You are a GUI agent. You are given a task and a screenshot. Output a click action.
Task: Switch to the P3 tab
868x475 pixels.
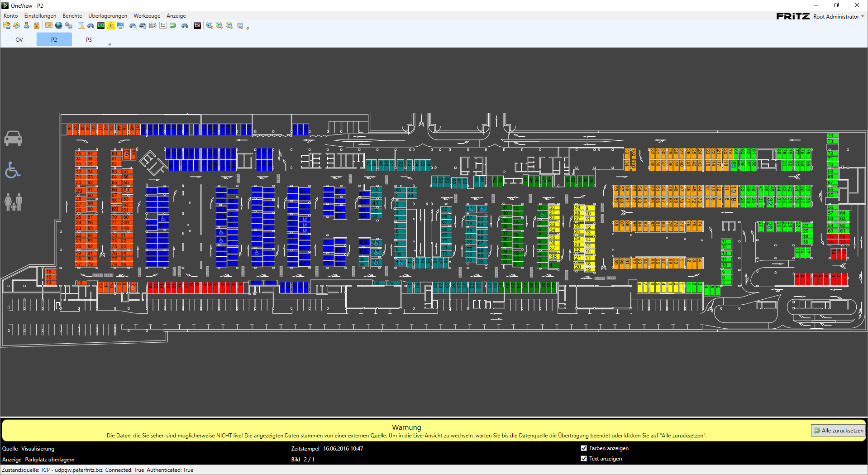89,40
